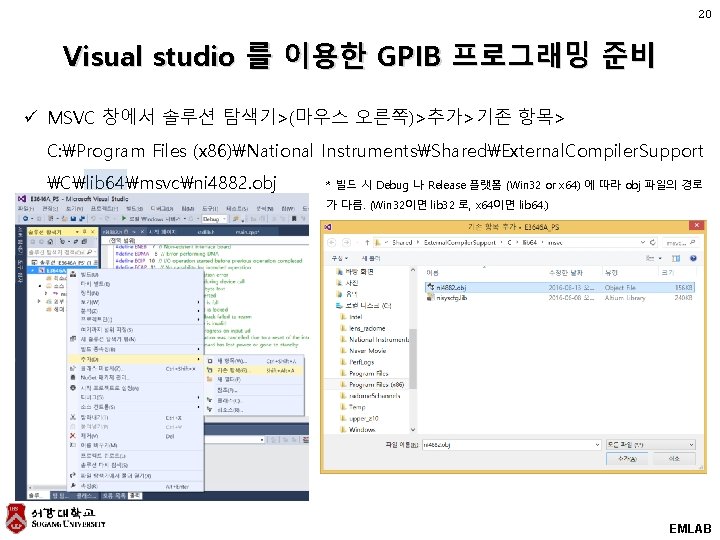Screen dimensions: 720x540
Task: Toggle the preview pane icon
Action: (676, 259)
